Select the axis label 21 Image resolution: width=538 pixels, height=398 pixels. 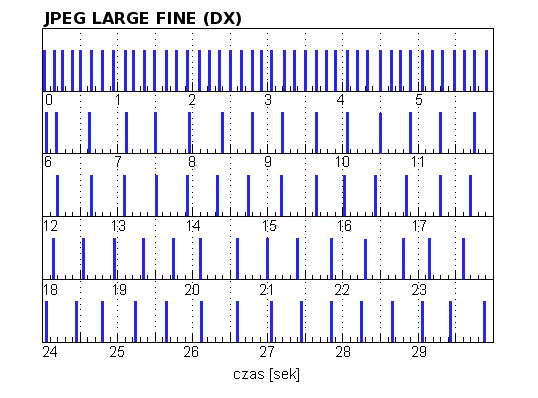267,290
